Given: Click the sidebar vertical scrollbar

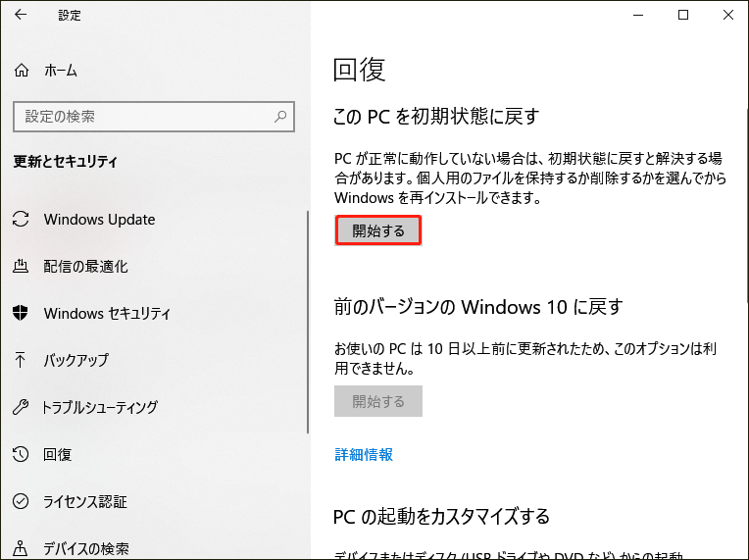Looking at the screenshot, I should tap(308, 323).
